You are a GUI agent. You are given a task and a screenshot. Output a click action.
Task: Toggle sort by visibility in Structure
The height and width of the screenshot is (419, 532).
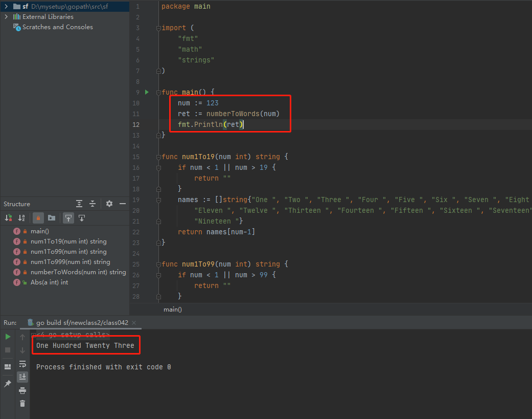pos(9,218)
